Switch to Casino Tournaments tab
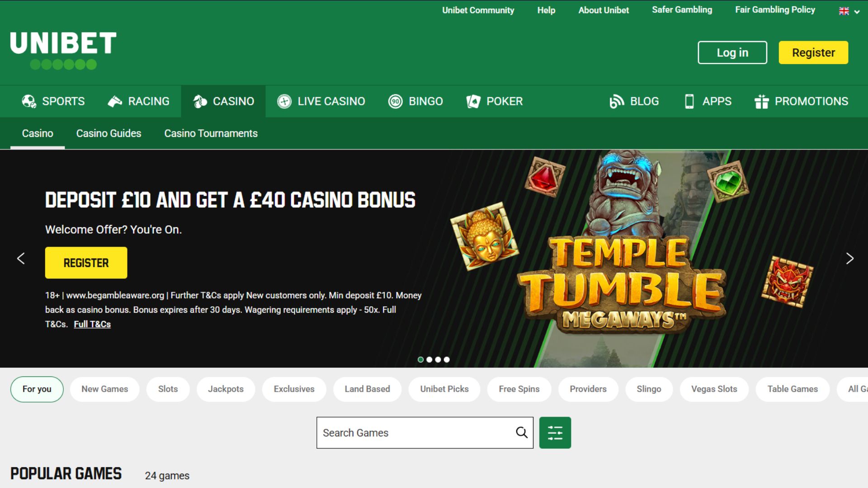The image size is (868, 488). point(211,133)
